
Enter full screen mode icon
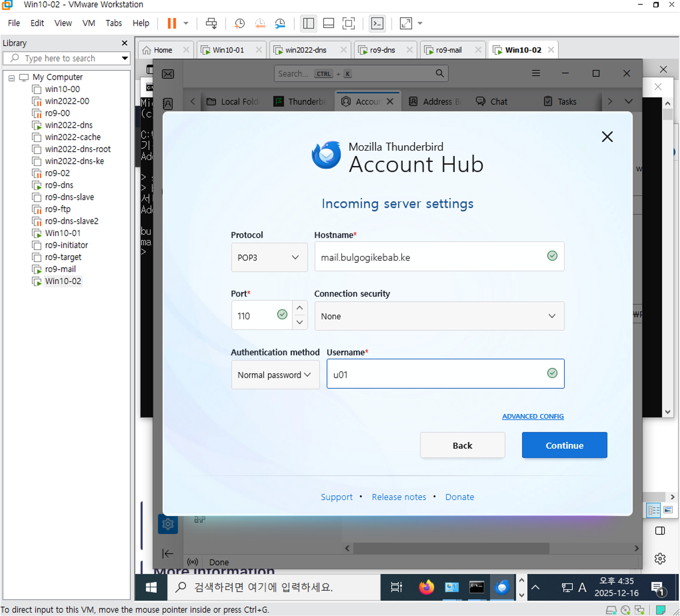coord(349,23)
